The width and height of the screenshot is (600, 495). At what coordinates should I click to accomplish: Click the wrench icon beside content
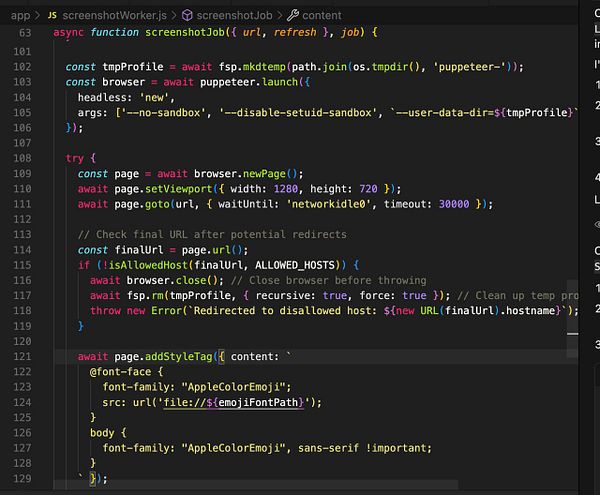click(x=293, y=15)
